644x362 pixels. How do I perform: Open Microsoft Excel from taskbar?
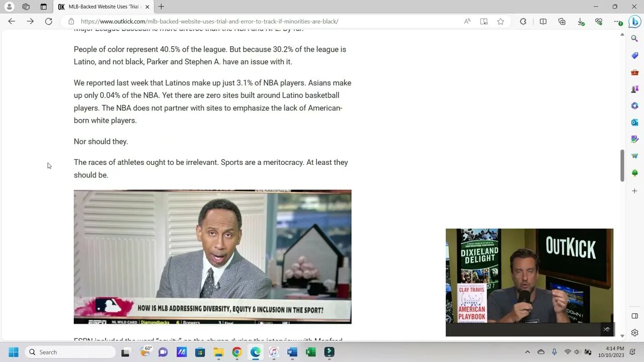tap(311, 352)
